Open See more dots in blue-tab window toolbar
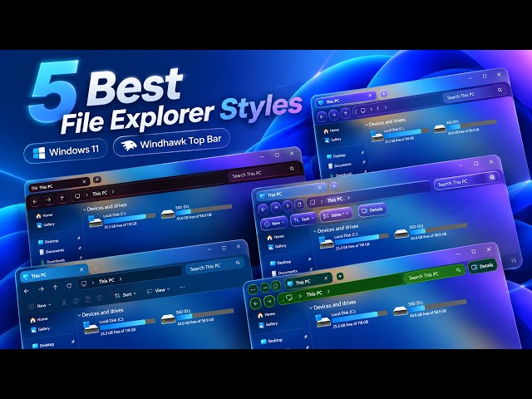Image resolution: width=532 pixels, height=399 pixels. click(x=182, y=288)
